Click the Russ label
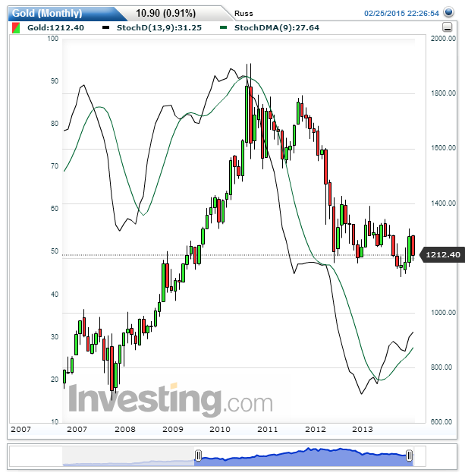This screenshot has height=476, width=465. (x=243, y=14)
